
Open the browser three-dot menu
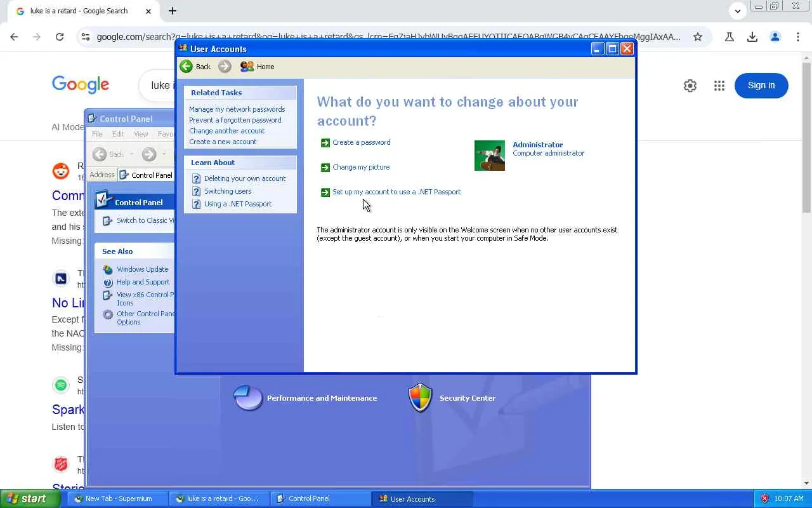click(798, 37)
